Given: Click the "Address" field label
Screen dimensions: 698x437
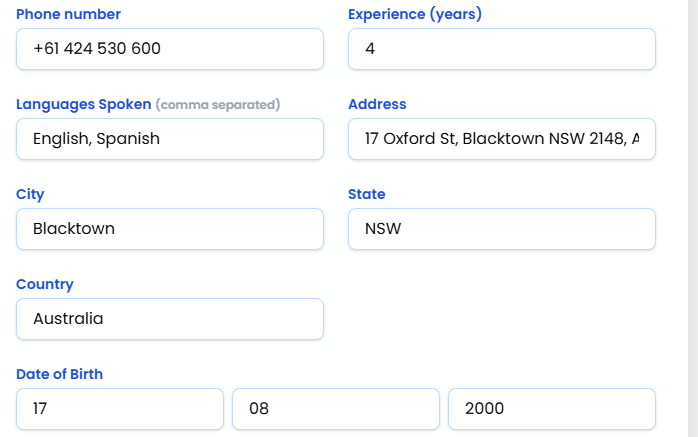Looking at the screenshot, I should [x=377, y=104].
